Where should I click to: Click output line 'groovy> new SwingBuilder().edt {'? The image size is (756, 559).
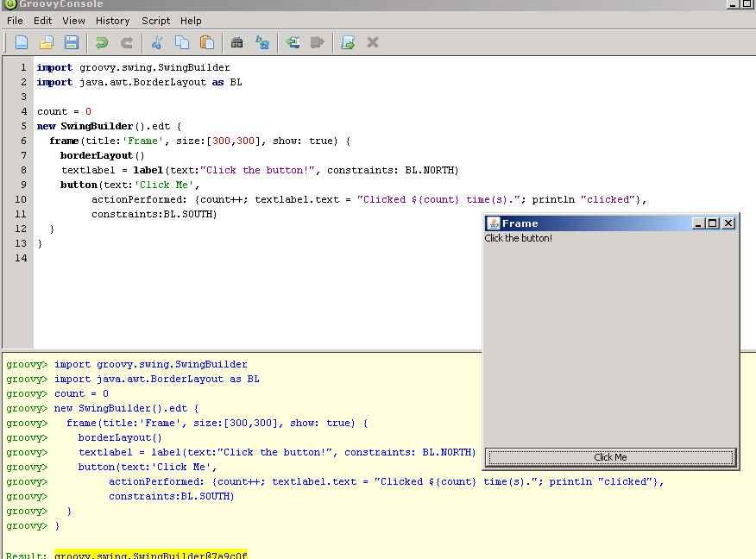[103, 408]
